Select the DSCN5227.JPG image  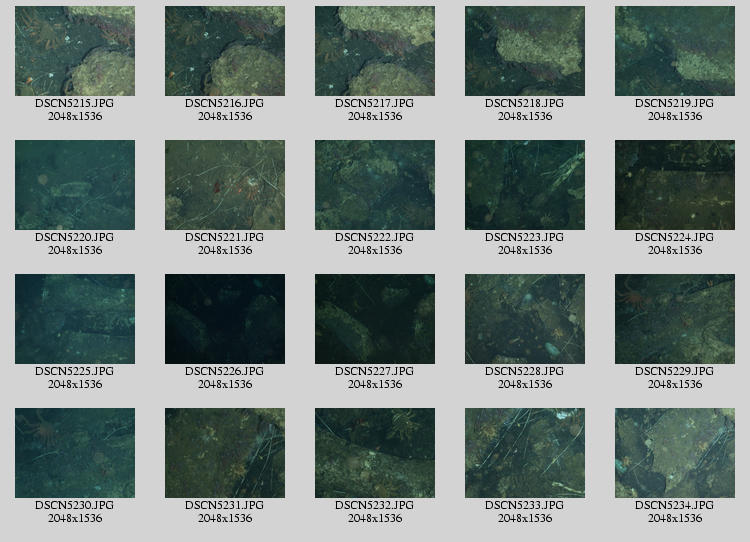(x=375, y=319)
